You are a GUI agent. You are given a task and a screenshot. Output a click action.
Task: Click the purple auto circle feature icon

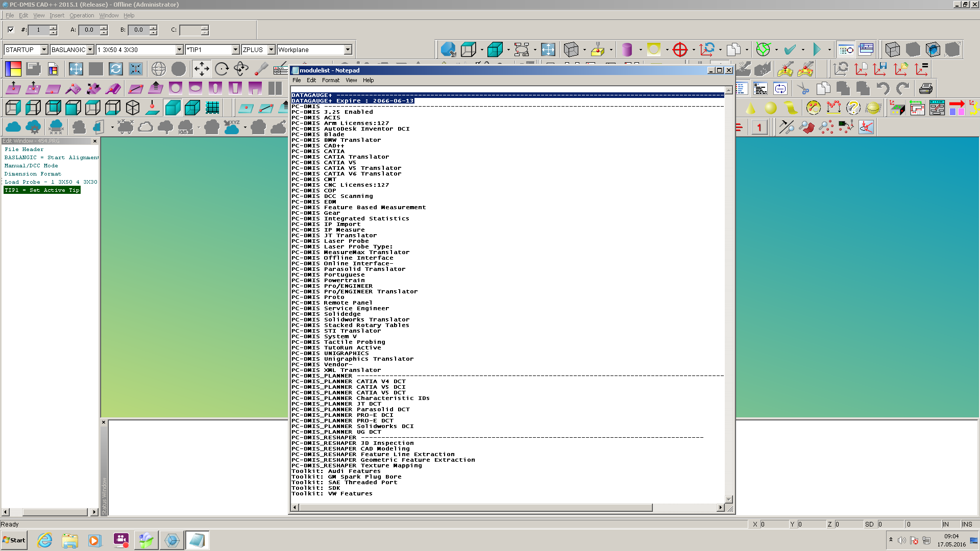pyautogui.click(x=176, y=88)
